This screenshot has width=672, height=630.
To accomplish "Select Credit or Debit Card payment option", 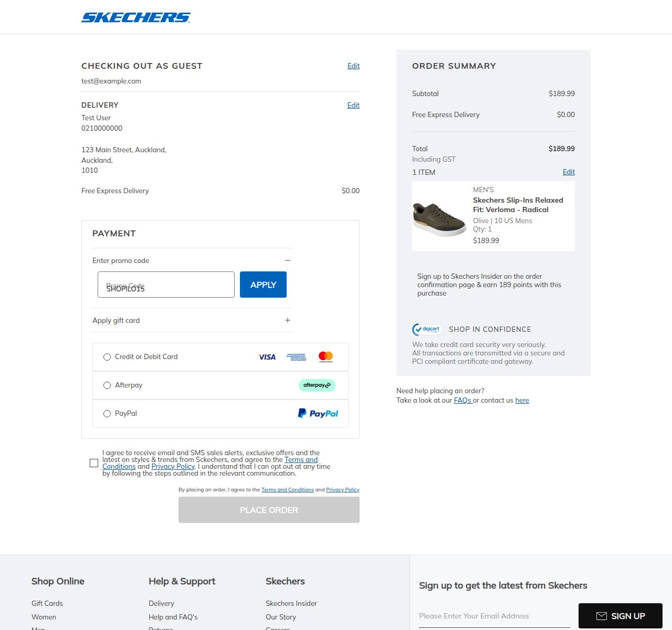I will 107,357.
